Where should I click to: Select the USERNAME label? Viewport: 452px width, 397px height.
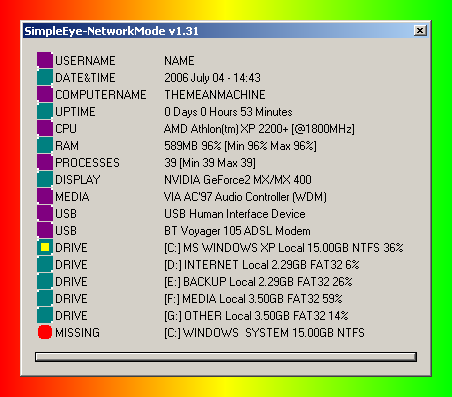pyautogui.click(x=85, y=61)
